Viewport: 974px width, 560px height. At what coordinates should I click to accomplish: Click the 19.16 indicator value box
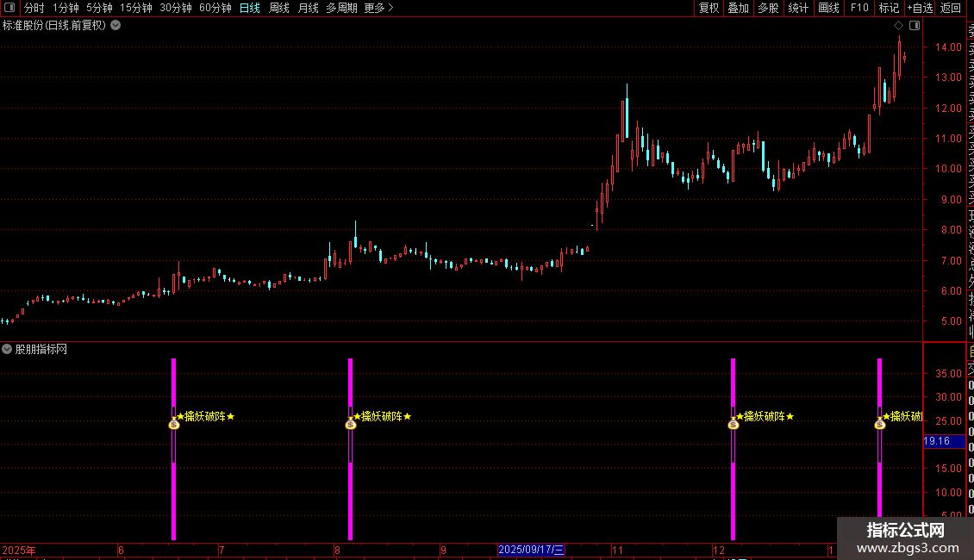pos(944,441)
